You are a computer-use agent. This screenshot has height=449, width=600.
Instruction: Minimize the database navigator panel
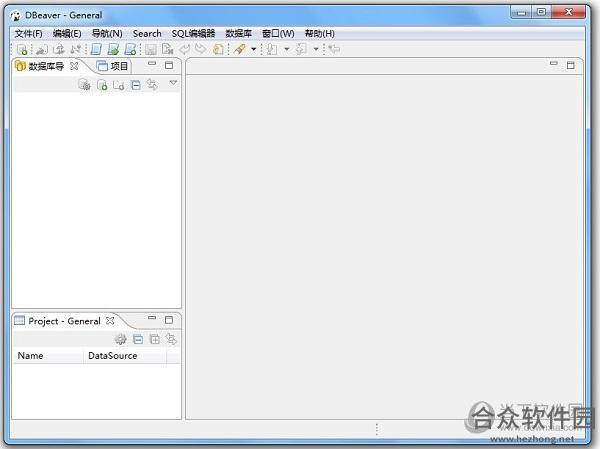tap(152, 64)
